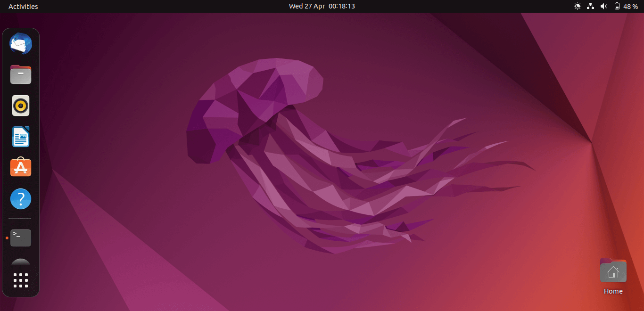Click the "Home" label under desktop folder
The width and height of the screenshot is (644, 311).
tap(613, 291)
